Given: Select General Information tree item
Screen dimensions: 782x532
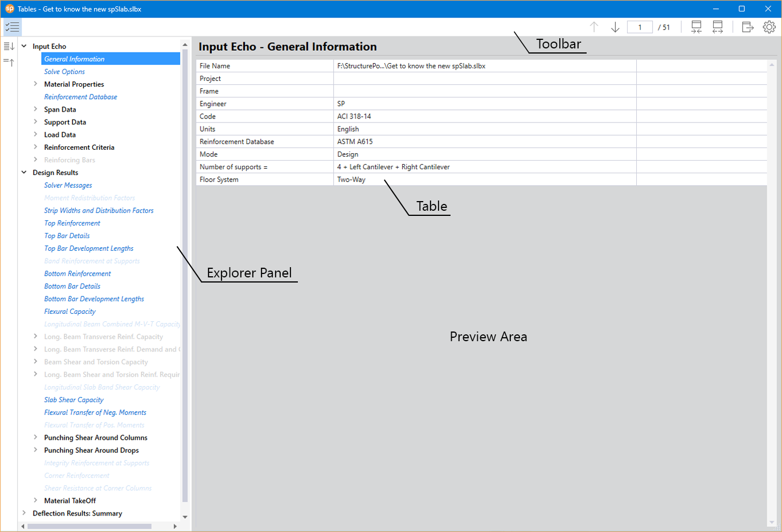Looking at the screenshot, I should click(110, 59).
